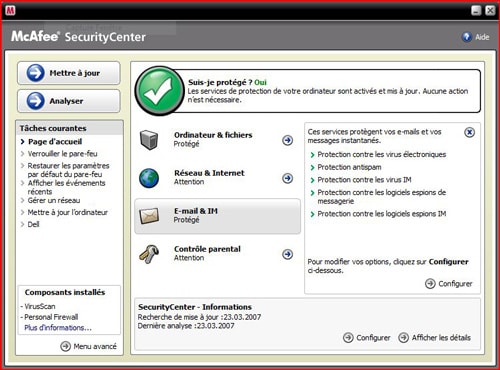500x370 pixels.
Task: Expand Ordinateur & fichiers arrow
Action: click(287, 140)
